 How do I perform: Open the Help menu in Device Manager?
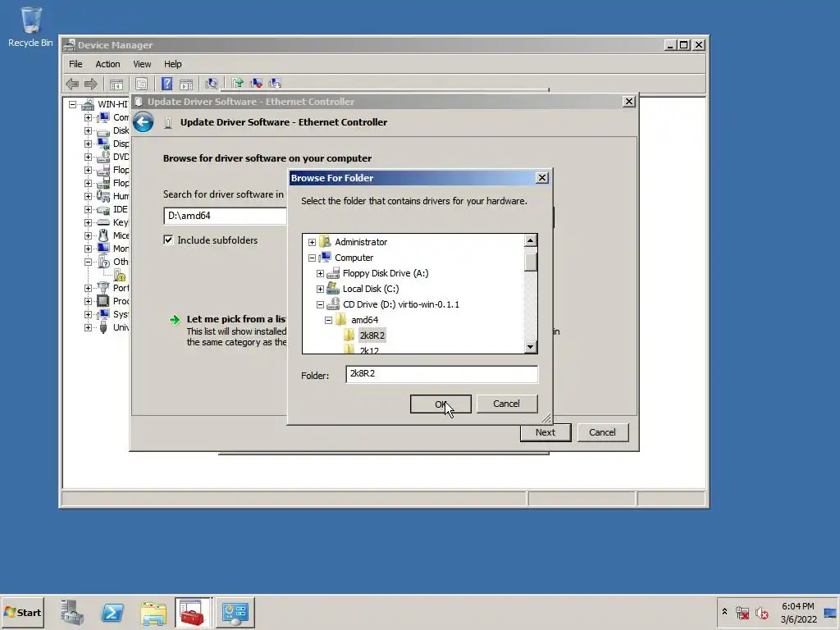[x=172, y=64]
